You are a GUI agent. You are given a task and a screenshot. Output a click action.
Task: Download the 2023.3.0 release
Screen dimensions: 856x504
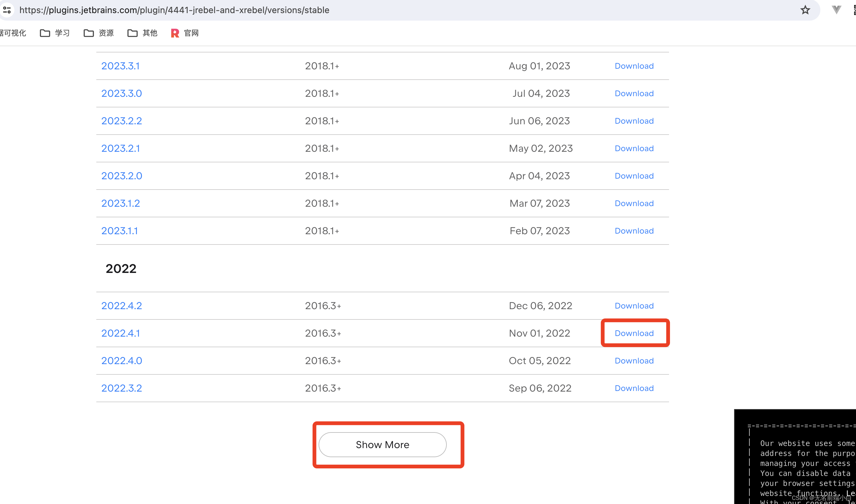click(634, 93)
